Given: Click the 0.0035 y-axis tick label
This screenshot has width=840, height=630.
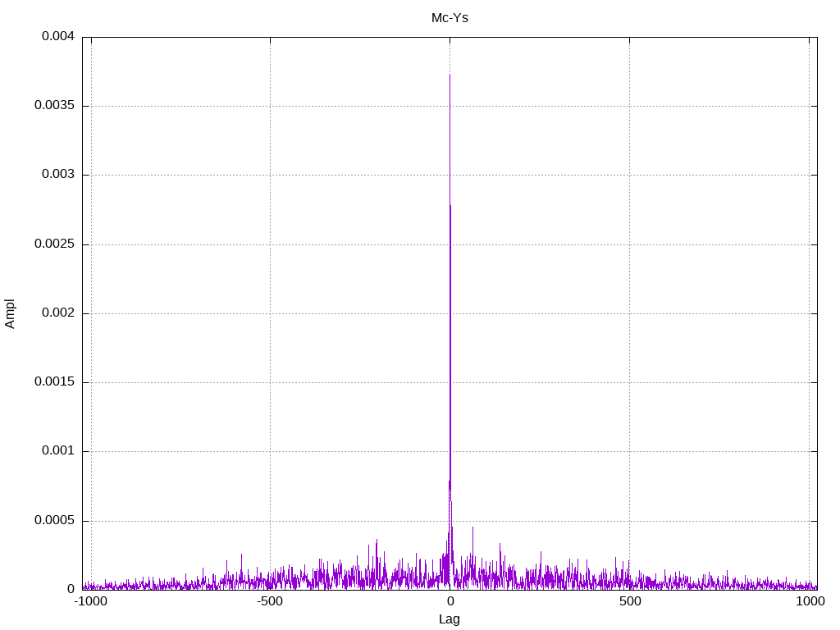Looking at the screenshot, I should pyautogui.click(x=55, y=106).
